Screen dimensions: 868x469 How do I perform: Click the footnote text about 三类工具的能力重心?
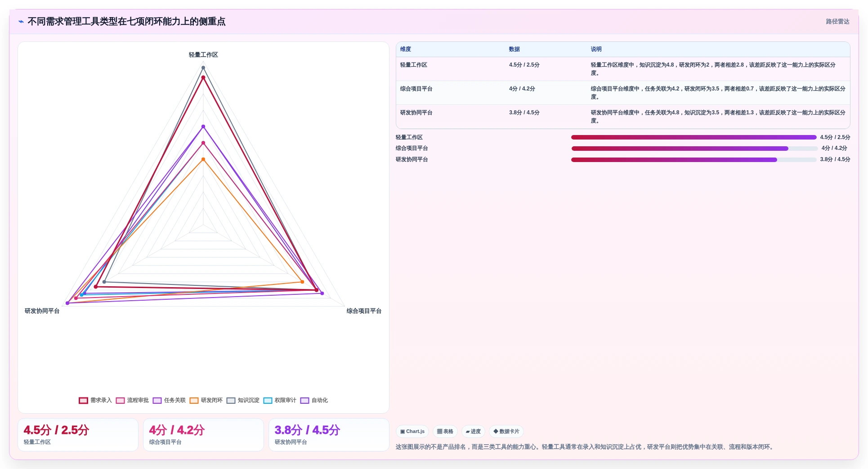pyautogui.click(x=585, y=447)
